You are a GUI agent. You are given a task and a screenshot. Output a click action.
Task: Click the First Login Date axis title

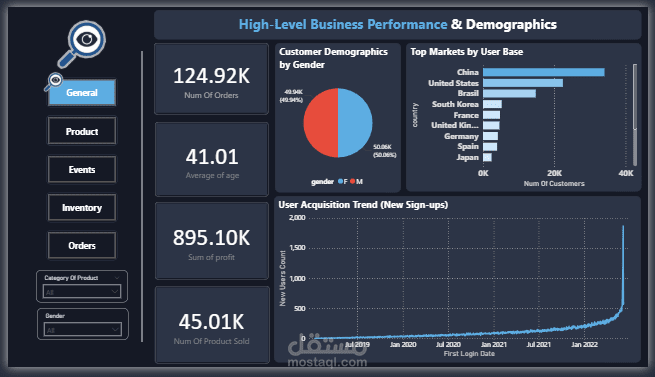click(x=469, y=354)
